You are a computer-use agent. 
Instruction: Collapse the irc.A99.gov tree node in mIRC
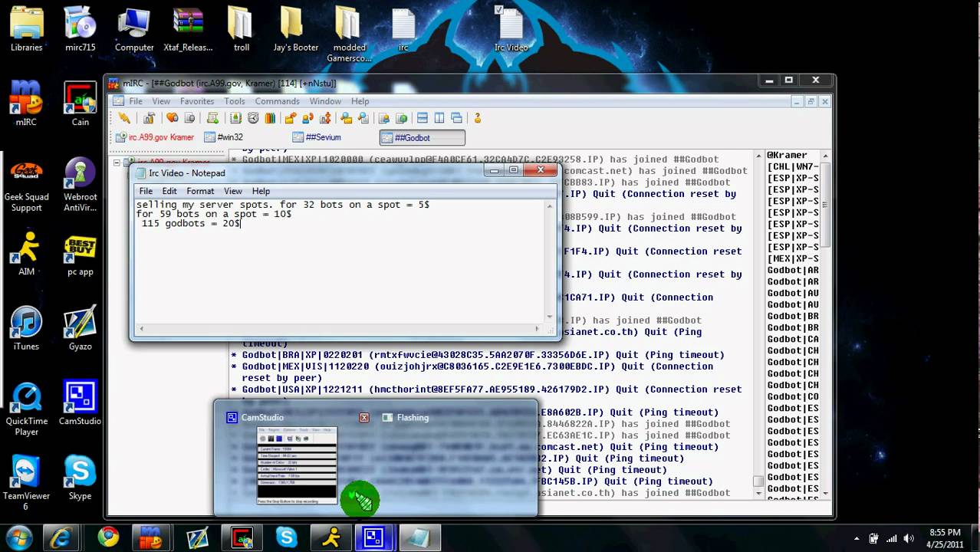pyautogui.click(x=117, y=163)
